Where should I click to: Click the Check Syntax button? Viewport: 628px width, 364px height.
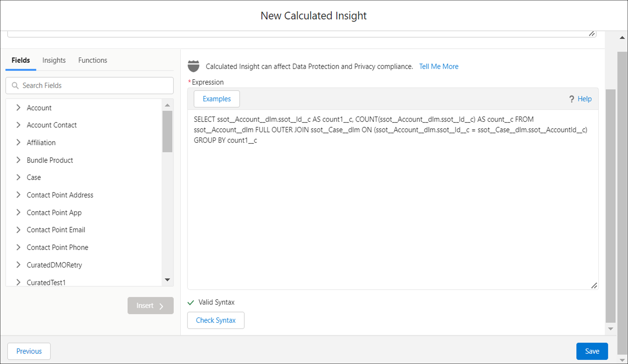[215, 320]
